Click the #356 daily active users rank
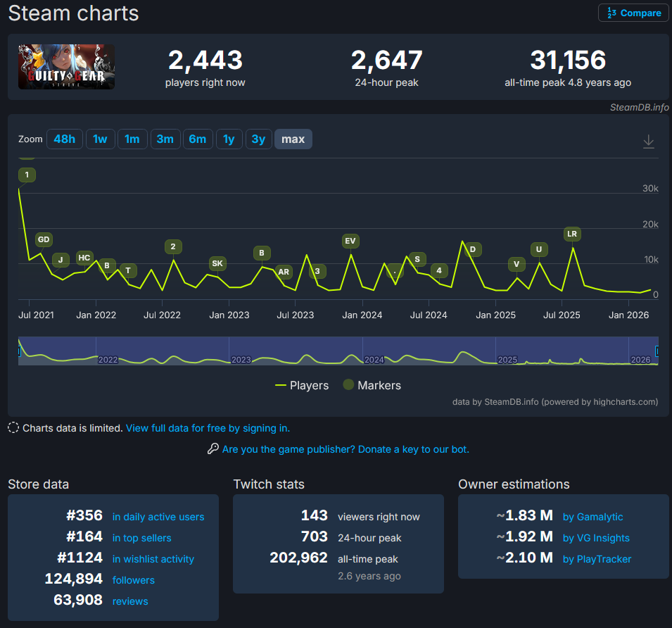Viewport: 672px width, 628px height. [84, 515]
